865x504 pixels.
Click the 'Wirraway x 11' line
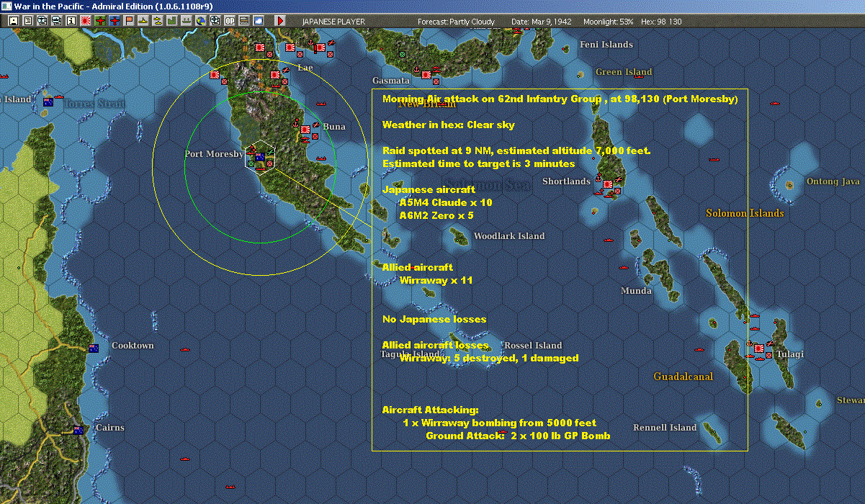[x=436, y=280]
